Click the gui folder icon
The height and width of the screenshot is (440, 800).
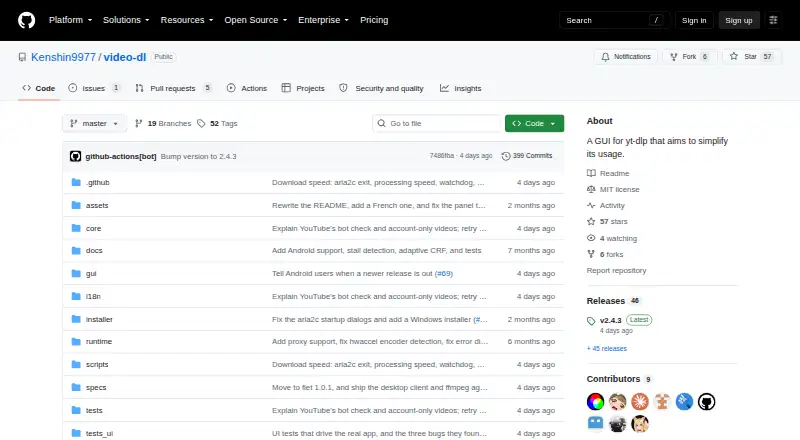(76, 274)
